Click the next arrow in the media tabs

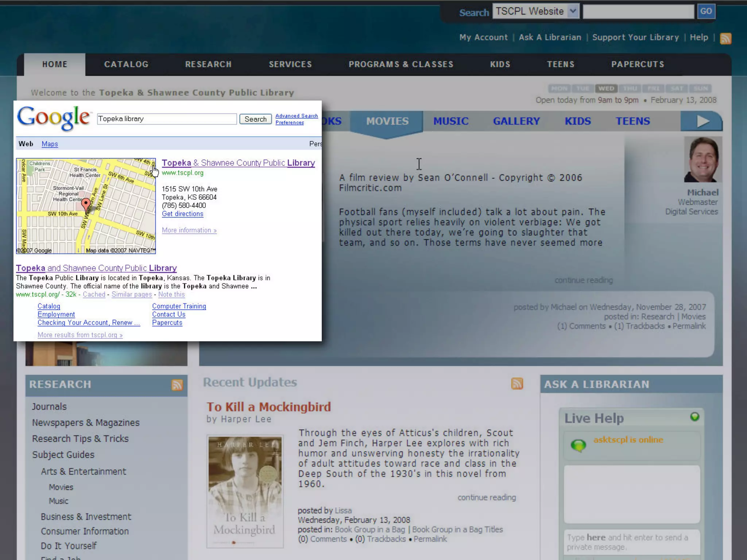click(702, 121)
